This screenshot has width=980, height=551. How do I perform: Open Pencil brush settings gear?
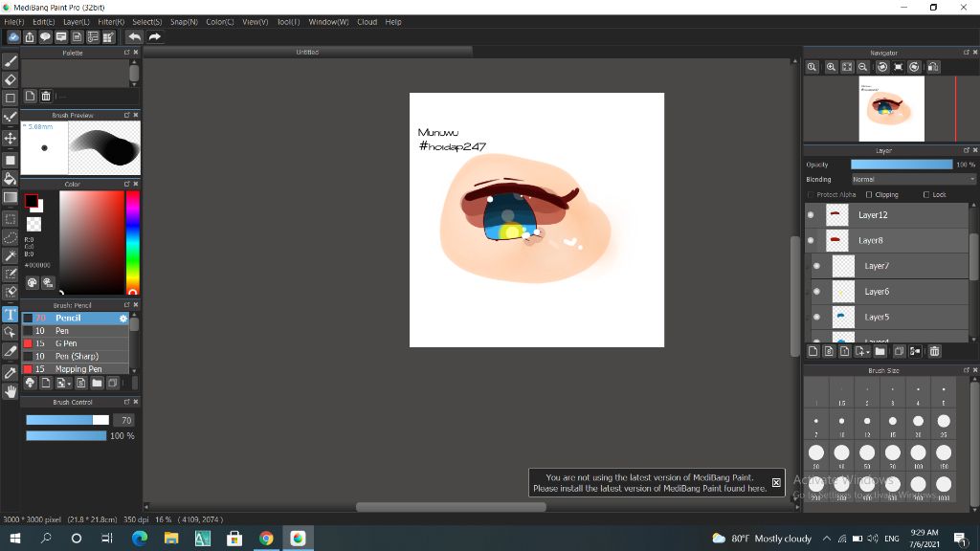pyautogui.click(x=123, y=318)
